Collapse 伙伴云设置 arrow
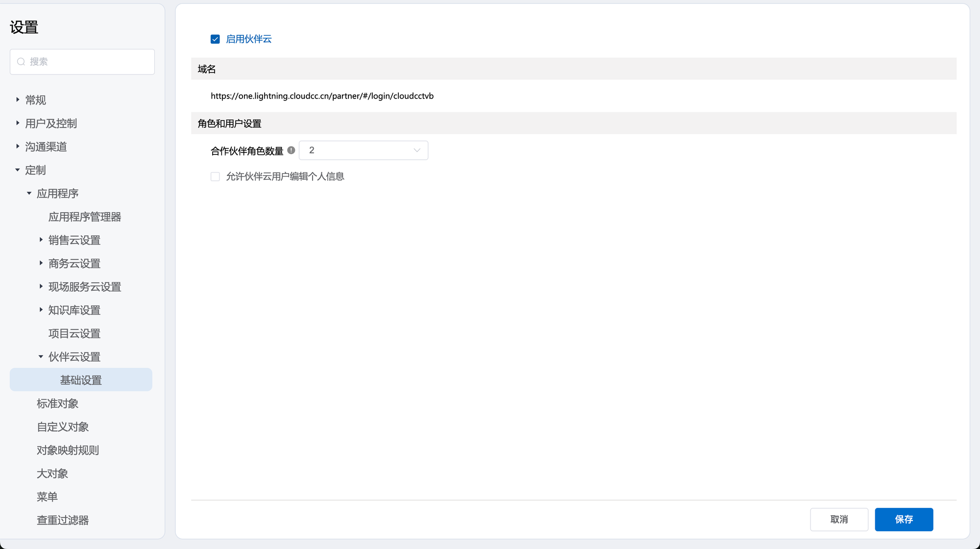 (x=41, y=357)
